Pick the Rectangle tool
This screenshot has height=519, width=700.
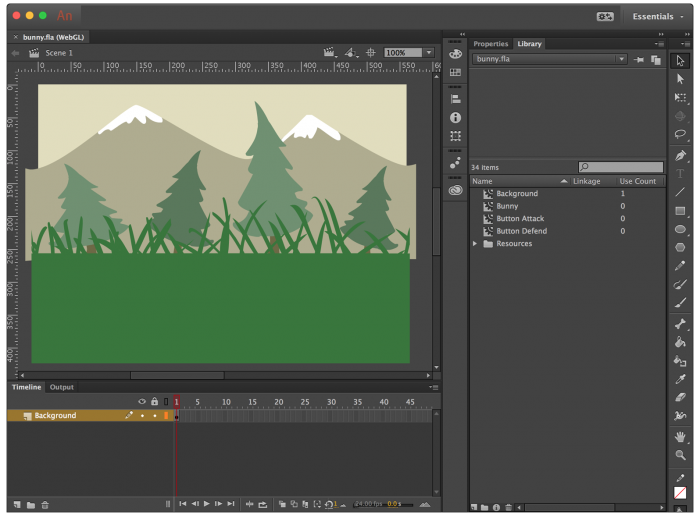pyautogui.click(x=680, y=211)
